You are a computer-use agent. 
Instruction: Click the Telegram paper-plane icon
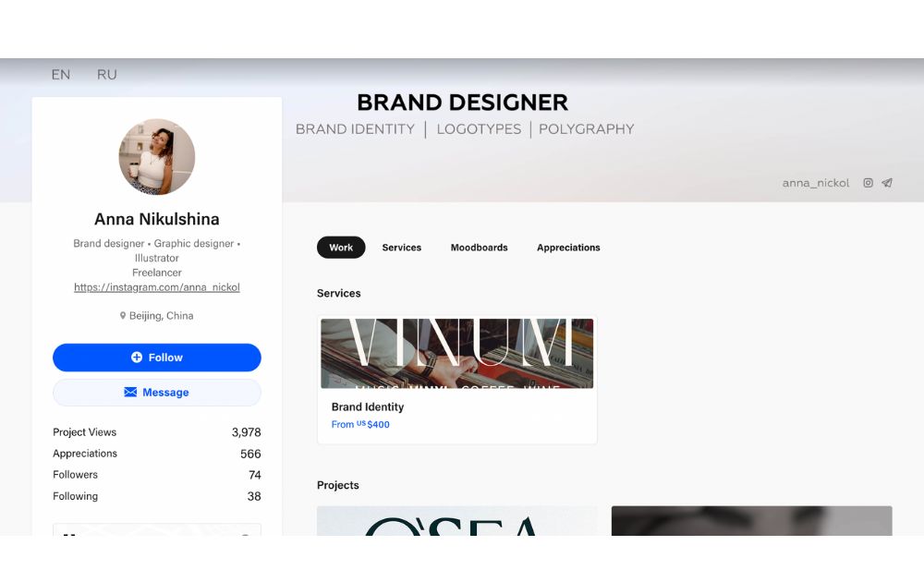(x=887, y=183)
